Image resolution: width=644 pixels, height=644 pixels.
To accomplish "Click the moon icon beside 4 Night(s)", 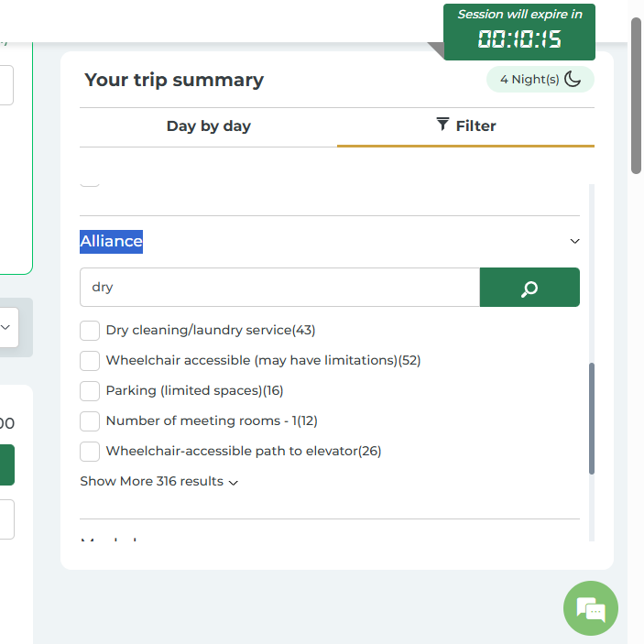I will point(573,79).
